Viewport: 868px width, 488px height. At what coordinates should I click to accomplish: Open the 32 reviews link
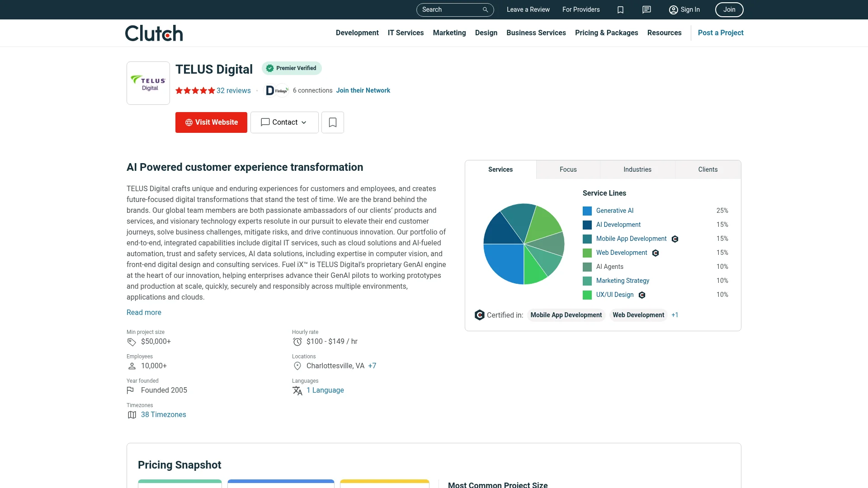(233, 90)
